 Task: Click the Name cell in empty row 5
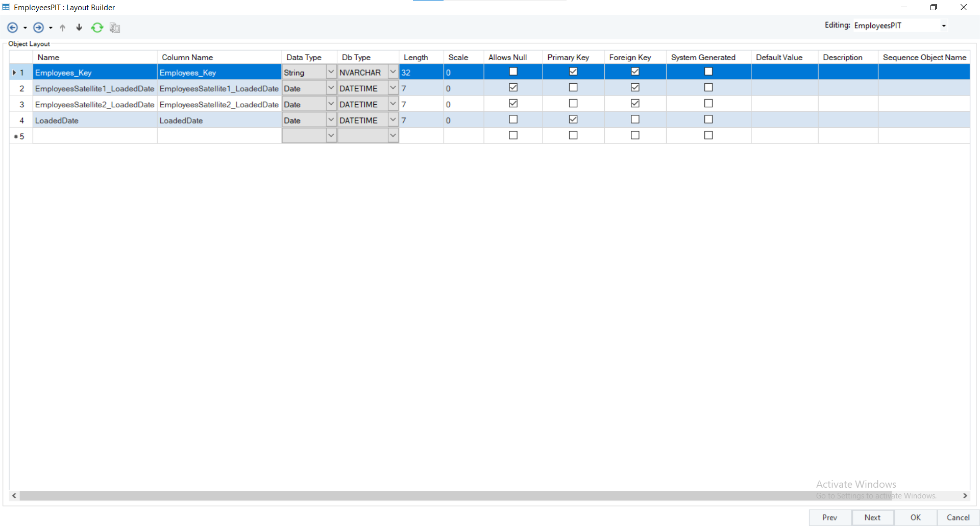[94, 136]
